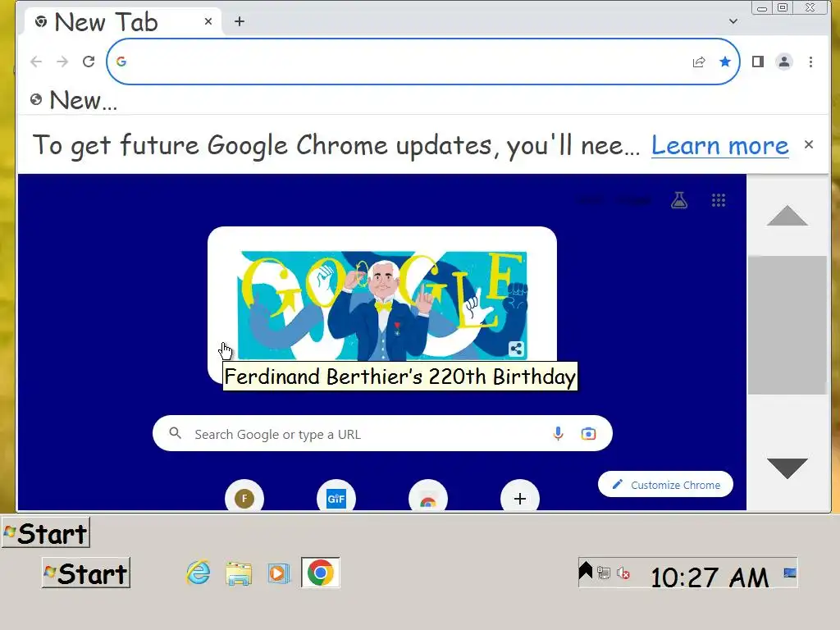
Task: Close the New Tab tab
Action: tap(208, 21)
